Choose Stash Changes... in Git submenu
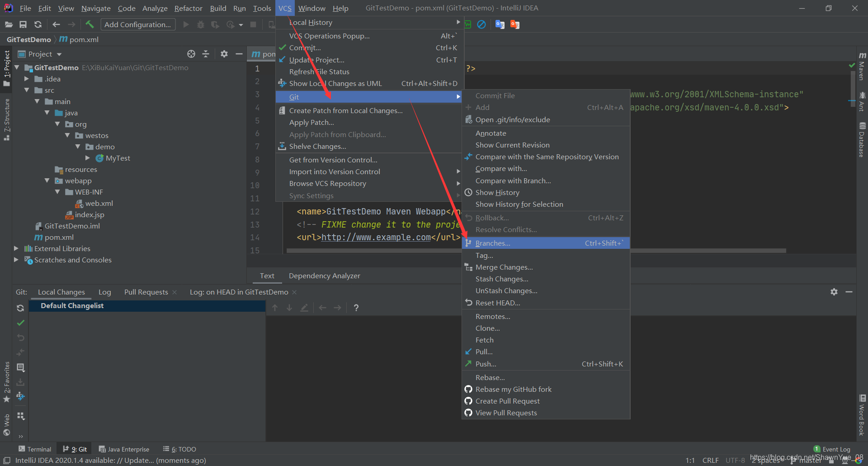 [546, 279]
